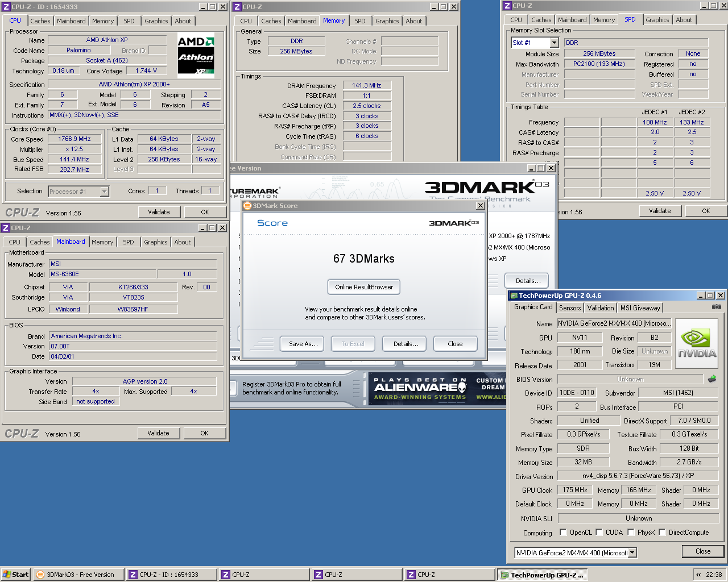The height and width of the screenshot is (582, 728).
Task: Open the GPU-Z graphics card selector dropdown
Action: point(632,552)
